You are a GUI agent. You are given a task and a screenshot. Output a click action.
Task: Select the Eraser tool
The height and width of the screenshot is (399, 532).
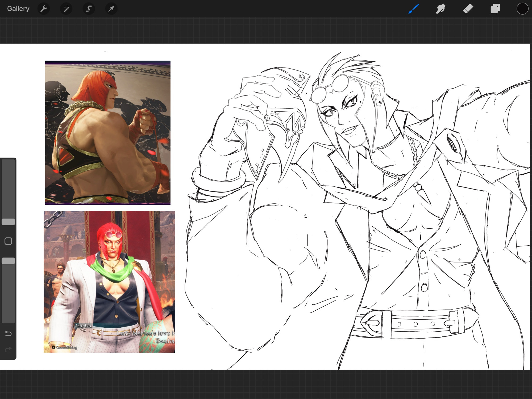click(x=468, y=9)
